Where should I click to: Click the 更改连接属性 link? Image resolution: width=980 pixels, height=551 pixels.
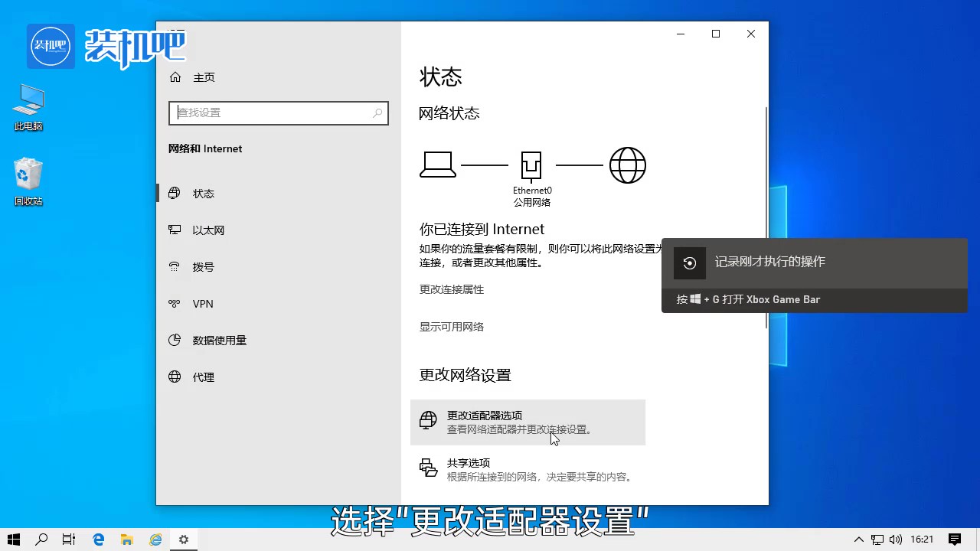coord(450,289)
